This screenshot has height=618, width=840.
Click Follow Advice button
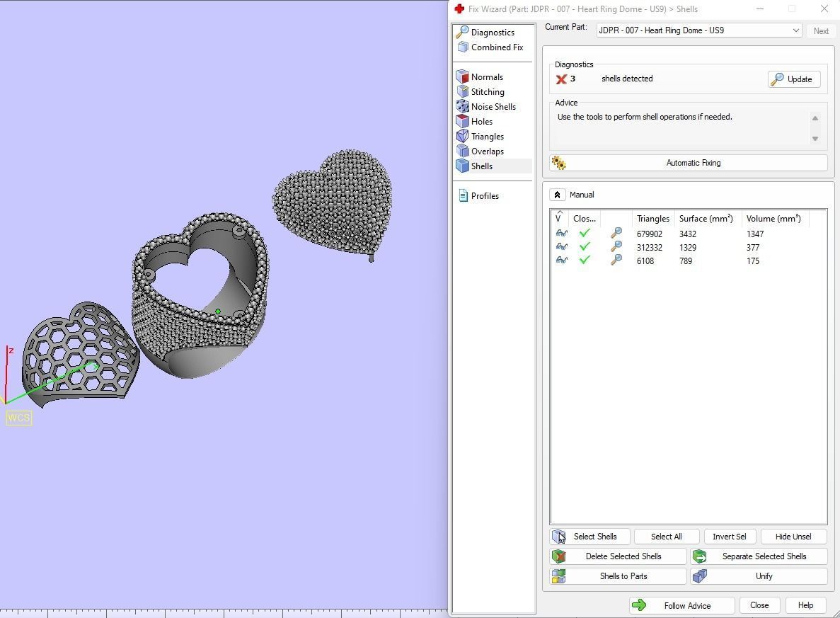(682, 606)
